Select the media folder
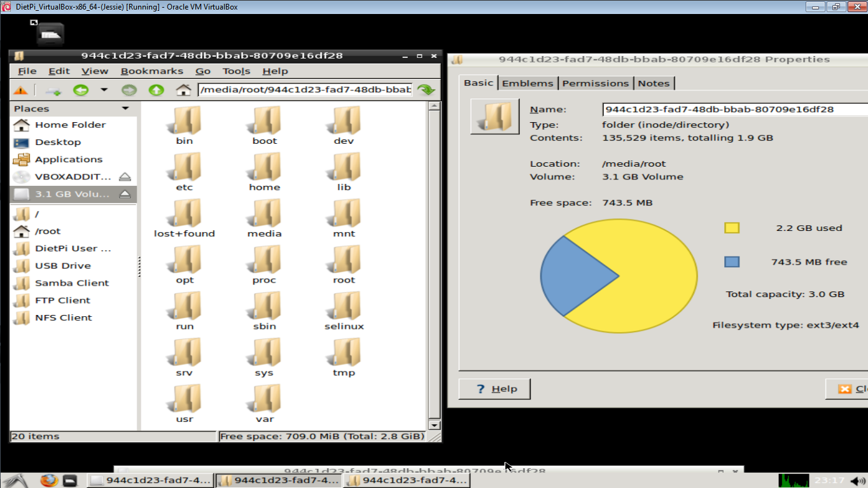The image size is (868, 488). pyautogui.click(x=264, y=218)
